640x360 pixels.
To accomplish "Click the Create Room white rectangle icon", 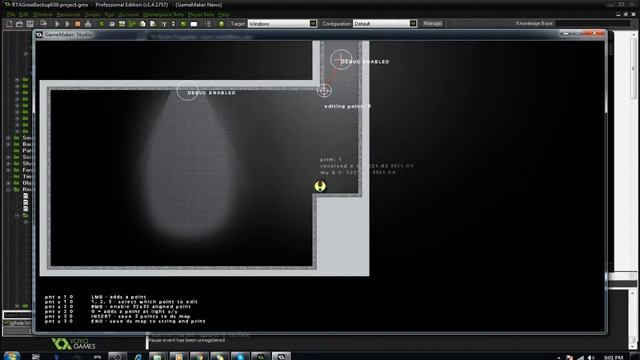I will [194, 24].
